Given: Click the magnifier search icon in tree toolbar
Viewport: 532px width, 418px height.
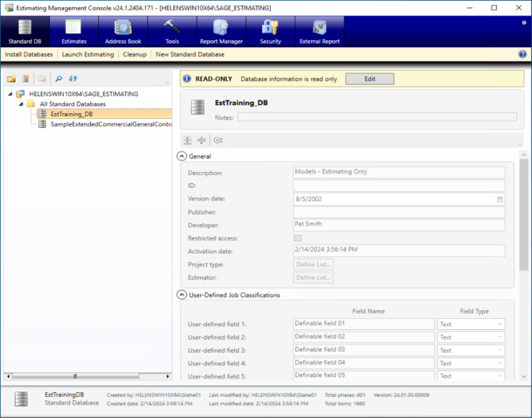Looking at the screenshot, I should (x=59, y=79).
